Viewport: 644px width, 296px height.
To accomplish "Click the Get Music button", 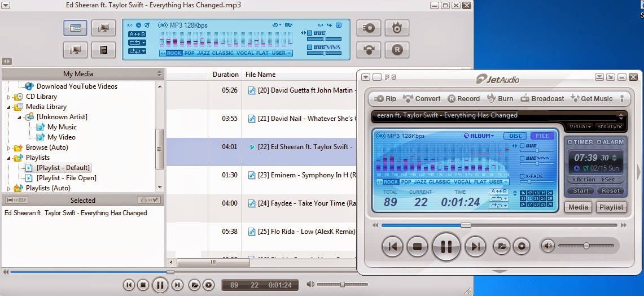I will (591, 99).
